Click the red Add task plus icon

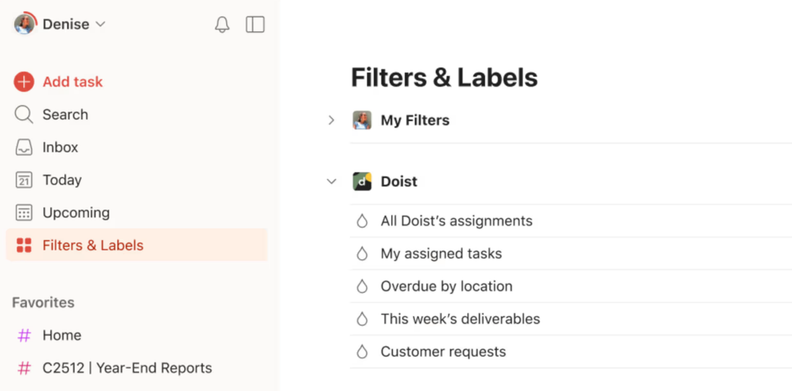pos(24,82)
